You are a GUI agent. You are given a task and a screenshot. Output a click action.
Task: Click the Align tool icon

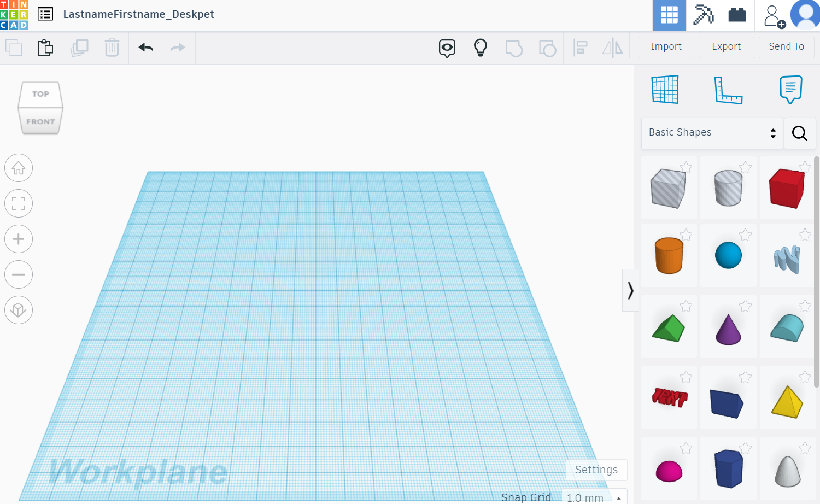pos(580,48)
